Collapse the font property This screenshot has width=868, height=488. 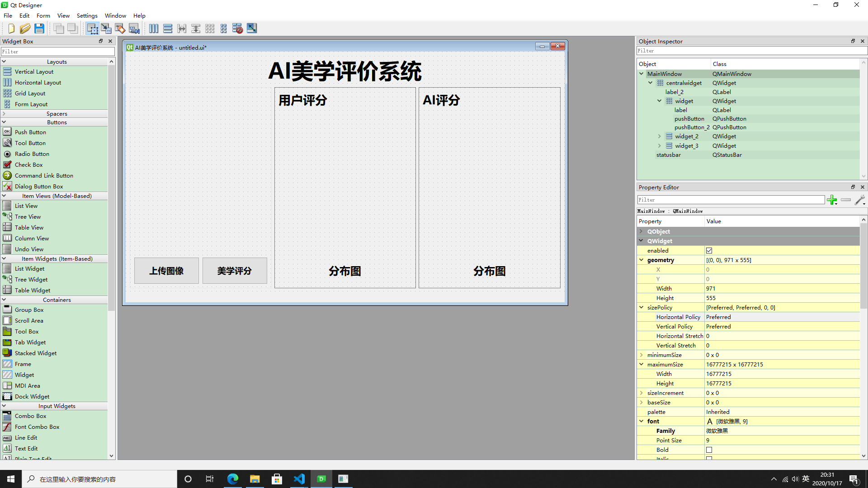tap(641, 421)
